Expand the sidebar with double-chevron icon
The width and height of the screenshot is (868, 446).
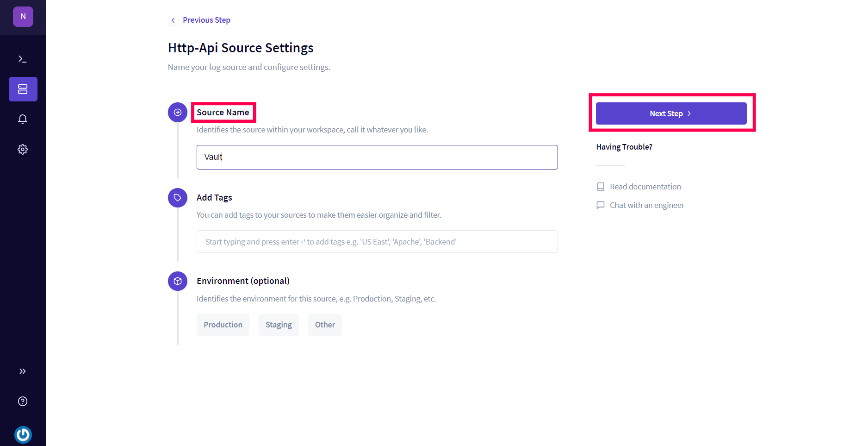(x=23, y=371)
